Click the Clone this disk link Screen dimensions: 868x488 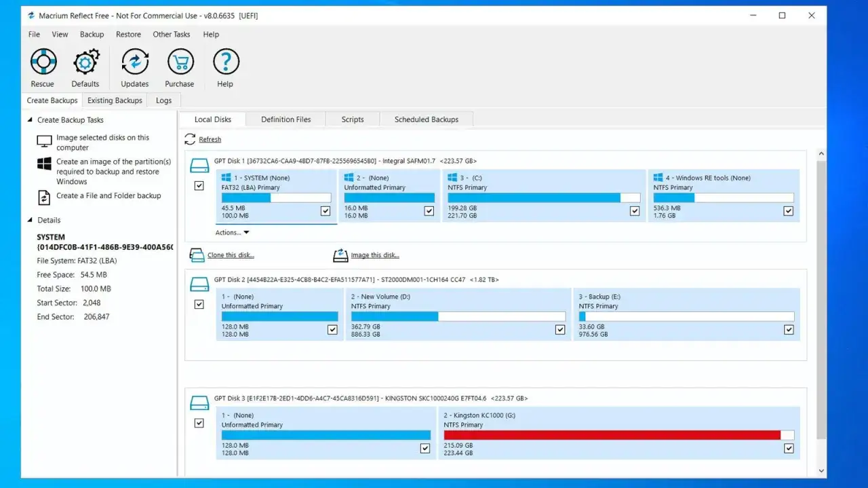pos(231,255)
